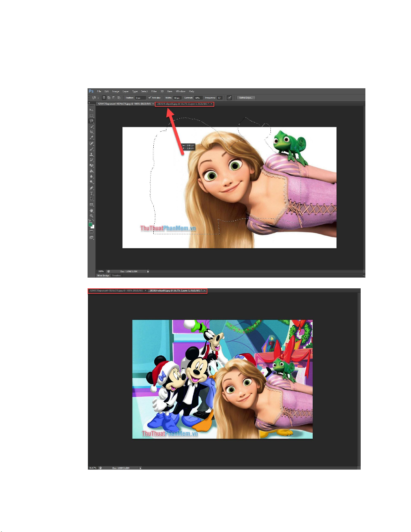This screenshot has height=532, width=411.
Task: Enable Add to selection mode
Action: click(x=109, y=98)
